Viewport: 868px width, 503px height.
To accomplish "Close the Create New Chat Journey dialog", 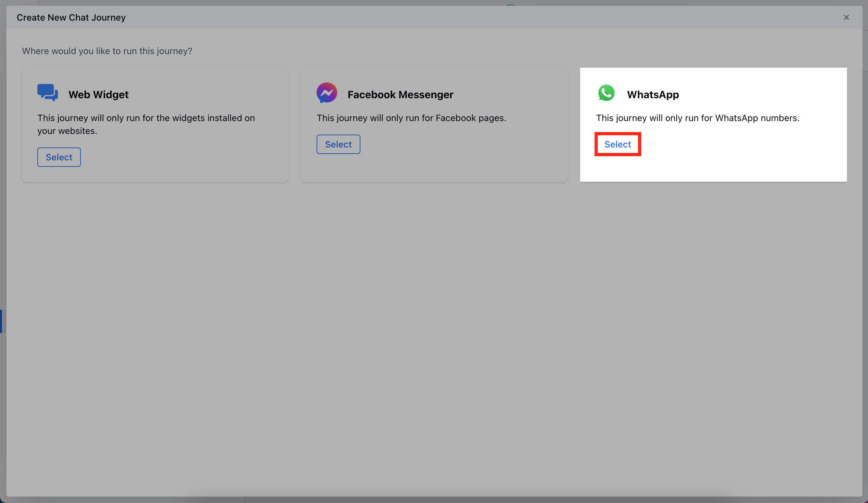I will click(x=846, y=17).
